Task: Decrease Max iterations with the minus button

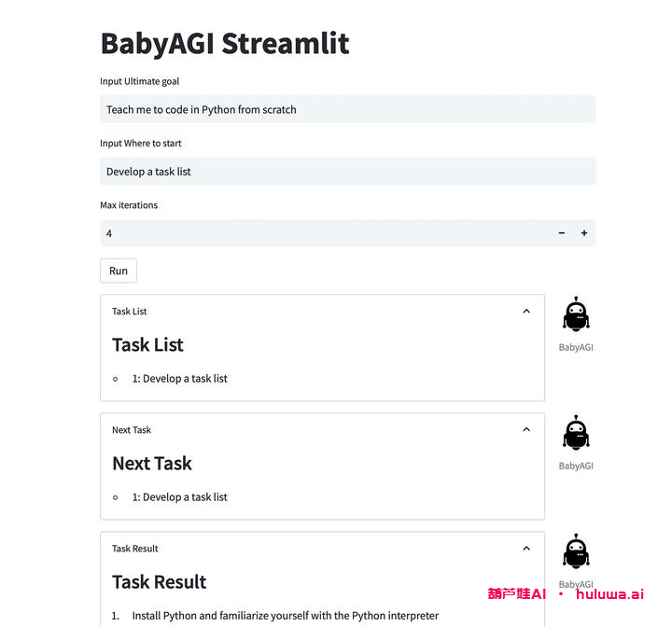Action: 562,233
